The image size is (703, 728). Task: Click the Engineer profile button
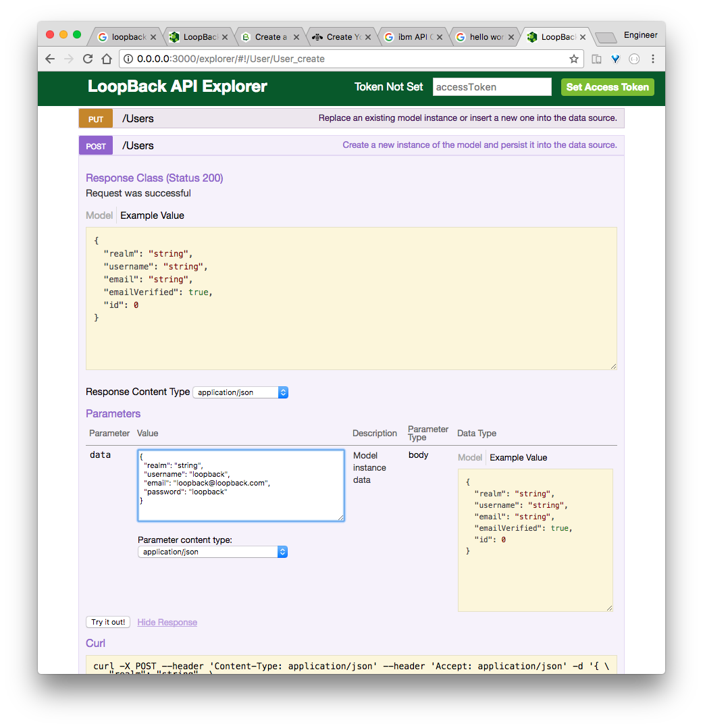coord(640,35)
